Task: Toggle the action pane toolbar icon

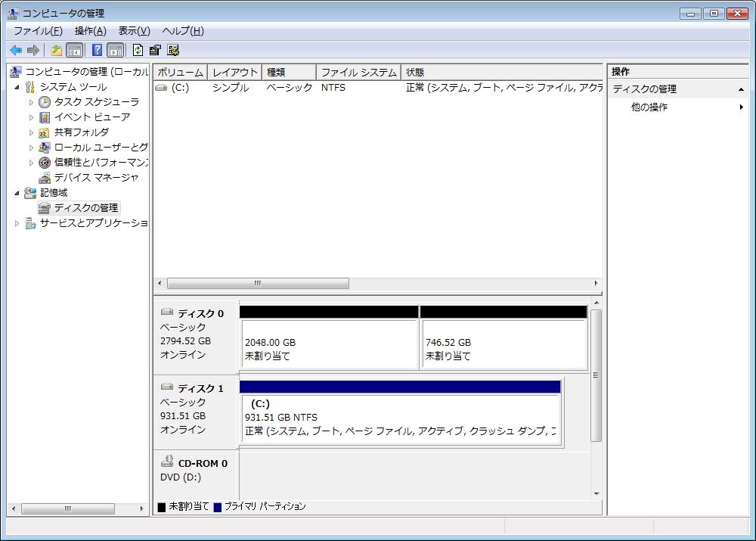Action: 116,50
